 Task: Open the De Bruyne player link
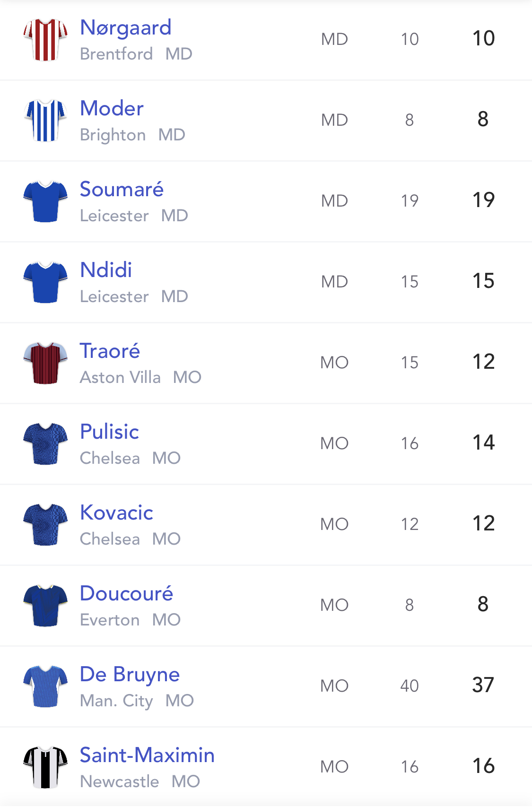[130, 675]
